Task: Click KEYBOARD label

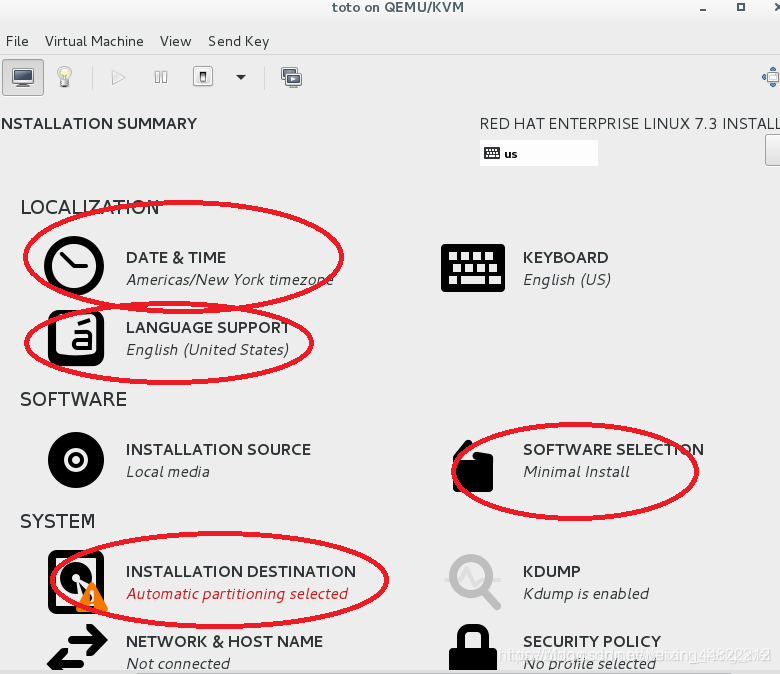Action: 566,258
